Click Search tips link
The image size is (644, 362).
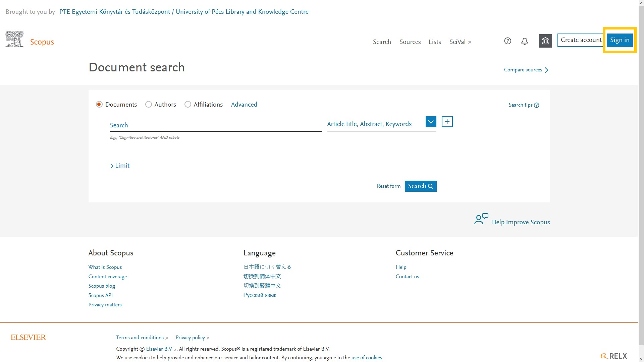[x=521, y=105]
